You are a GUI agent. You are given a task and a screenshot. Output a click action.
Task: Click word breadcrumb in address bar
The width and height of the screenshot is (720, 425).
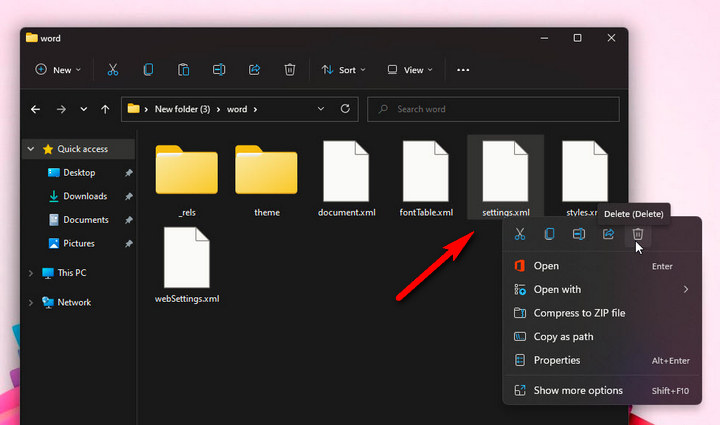click(x=237, y=109)
